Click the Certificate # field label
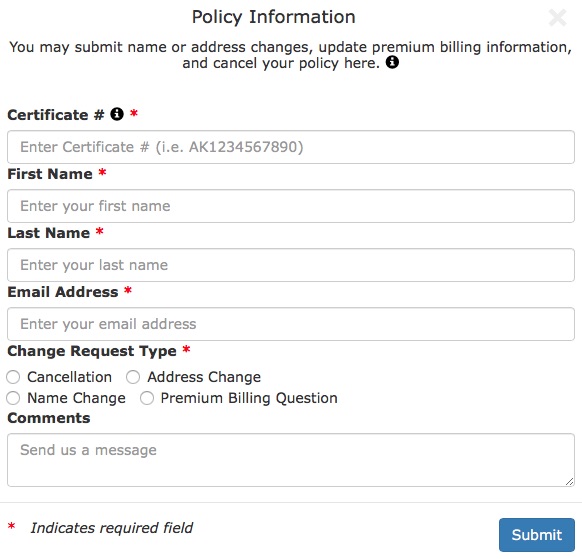582x559 pixels. pos(56,115)
